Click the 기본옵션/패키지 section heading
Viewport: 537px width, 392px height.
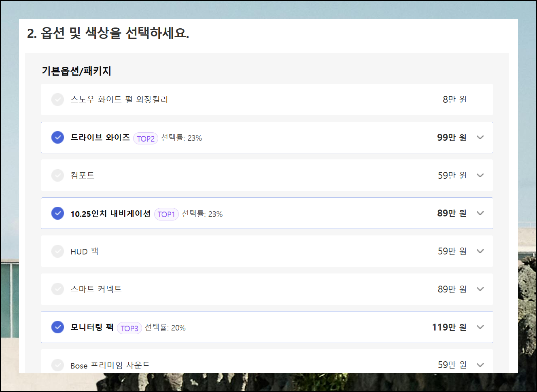click(x=76, y=71)
